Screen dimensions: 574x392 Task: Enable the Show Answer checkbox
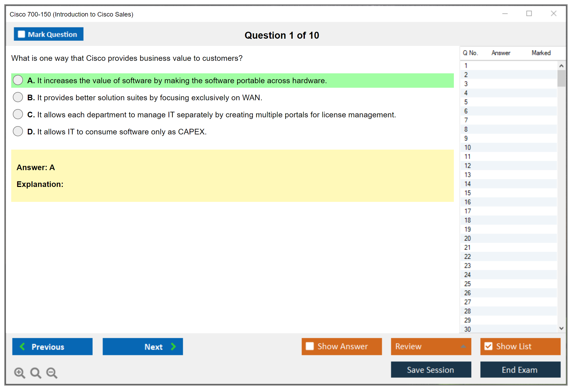310,346
